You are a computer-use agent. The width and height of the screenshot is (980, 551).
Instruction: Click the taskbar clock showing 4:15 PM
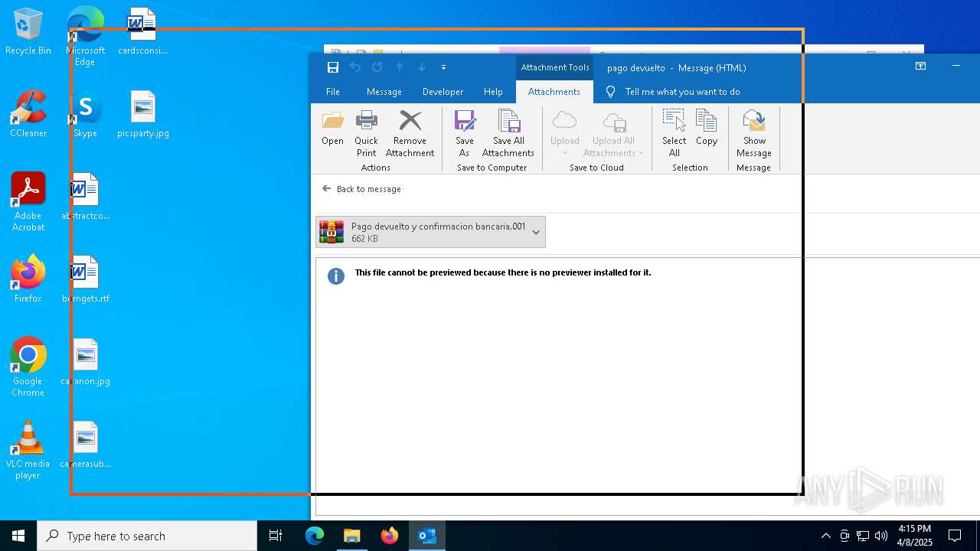(915, 536)
